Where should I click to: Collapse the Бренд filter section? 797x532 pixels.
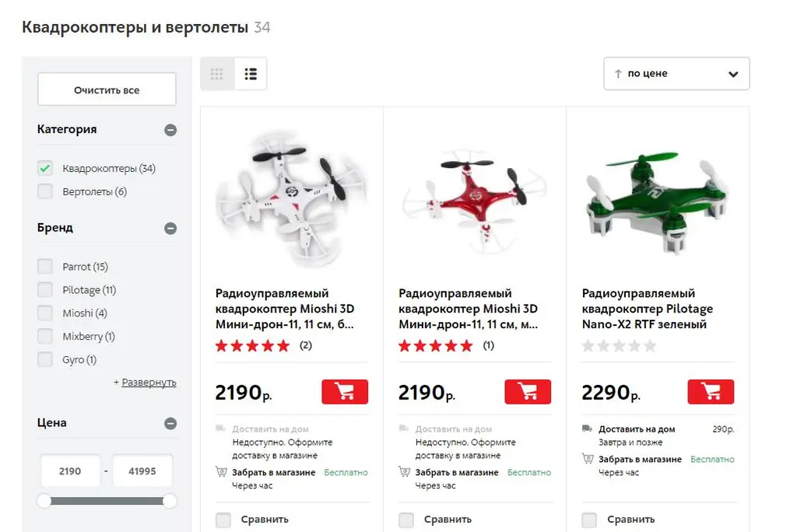[170, 229]
